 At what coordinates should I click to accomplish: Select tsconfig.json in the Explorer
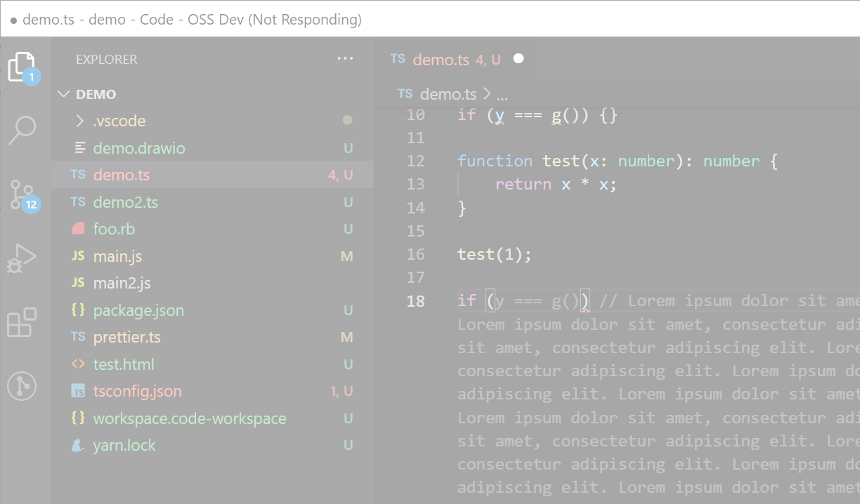coord(137,391)
